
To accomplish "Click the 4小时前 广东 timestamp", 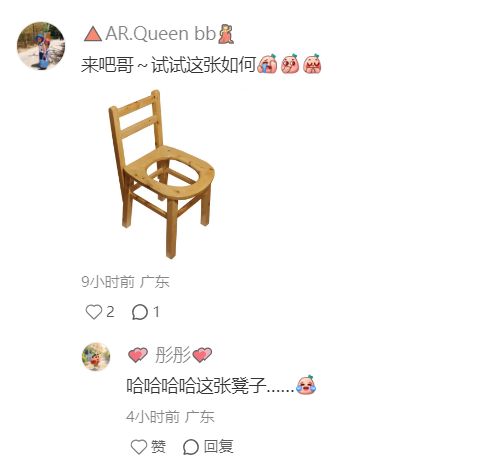I will 170,417.
